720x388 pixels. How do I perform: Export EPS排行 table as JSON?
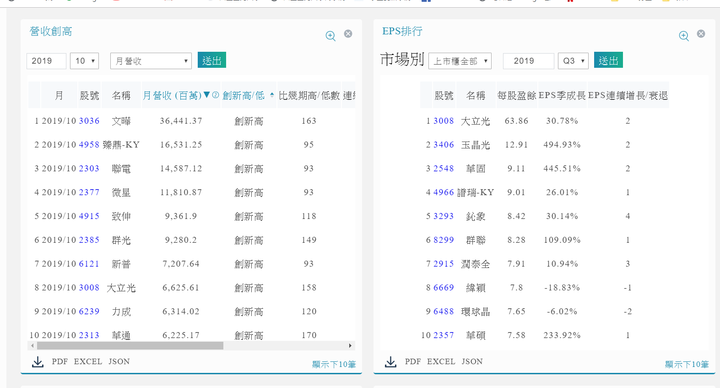point(472,361)
